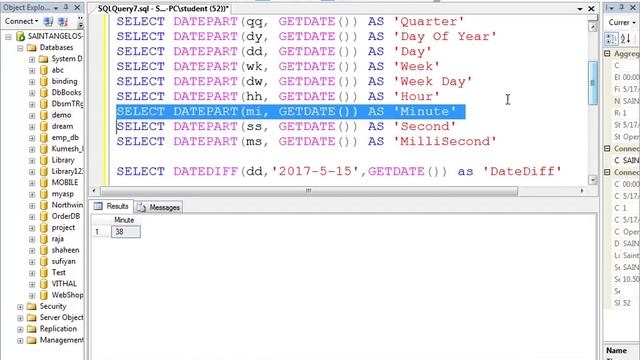Expand the Management folder node
Screen dimensions: 640x360
coord(20,340)
